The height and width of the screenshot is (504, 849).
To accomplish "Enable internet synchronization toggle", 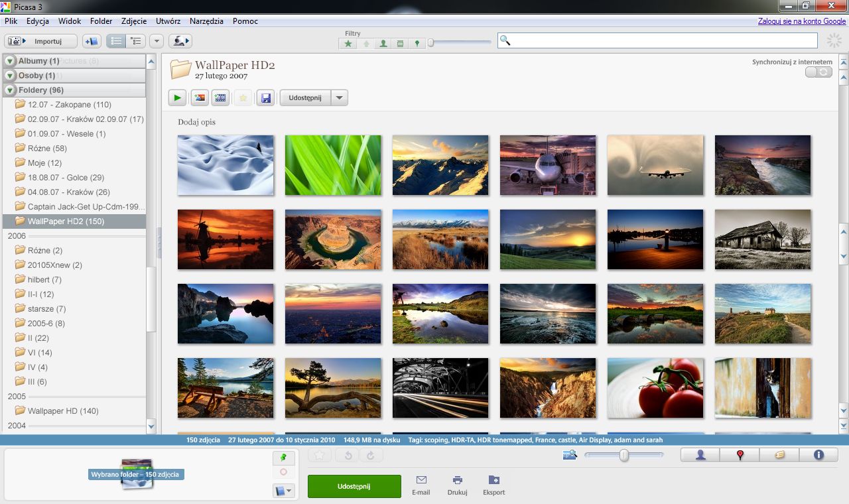I will tap(818, 72).
